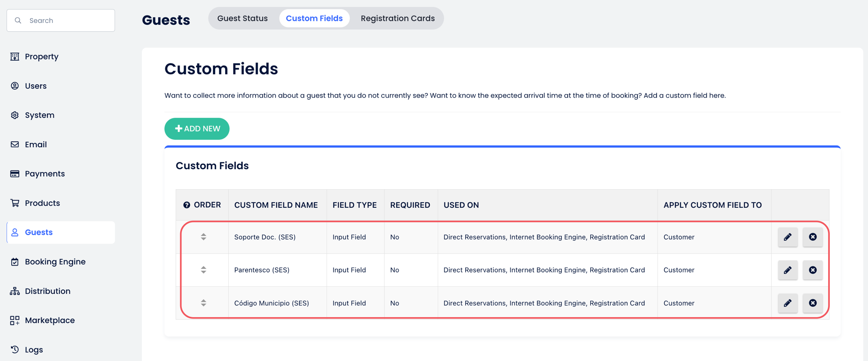
Task: Delete the Parentesco (SES) custom field
Action: (813, 270)
